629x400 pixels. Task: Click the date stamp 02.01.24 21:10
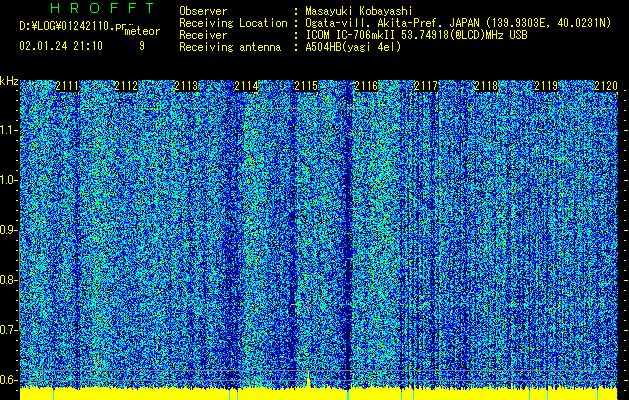coord(61,46)
